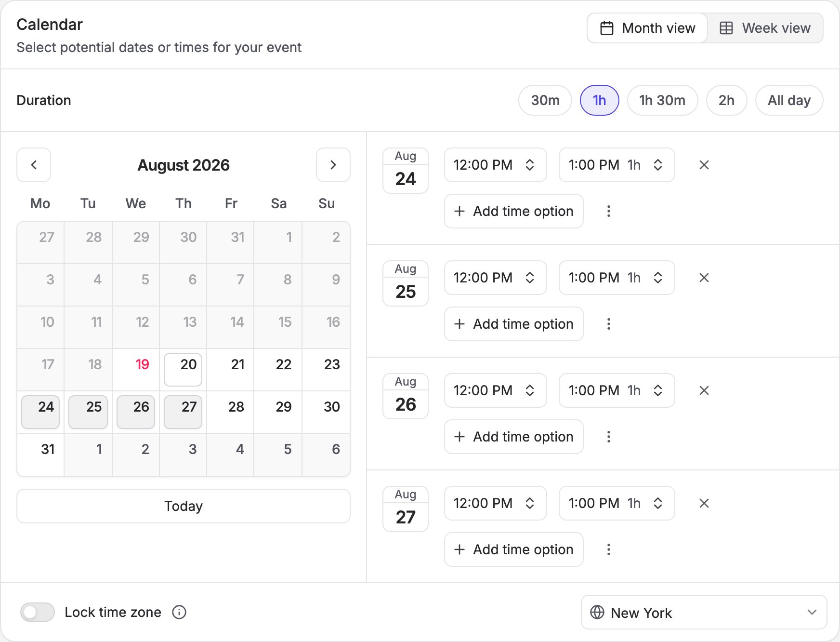Open the New York time zone dropdown
This screenshot has height=642, width=840.
[704, 612]
